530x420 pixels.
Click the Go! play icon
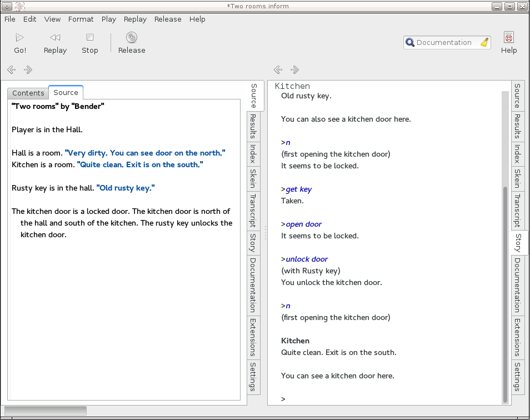coord(20,38)
